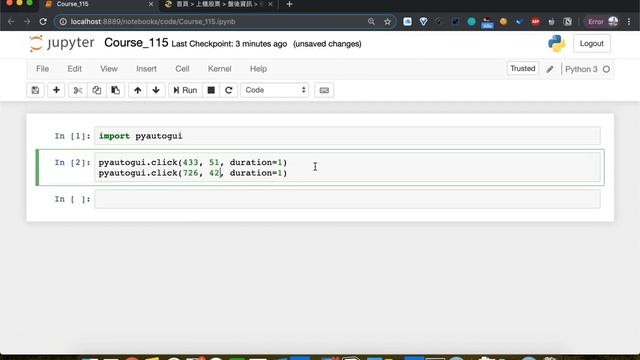
Task: Open a new browser tab
Action: pos(289,4)
